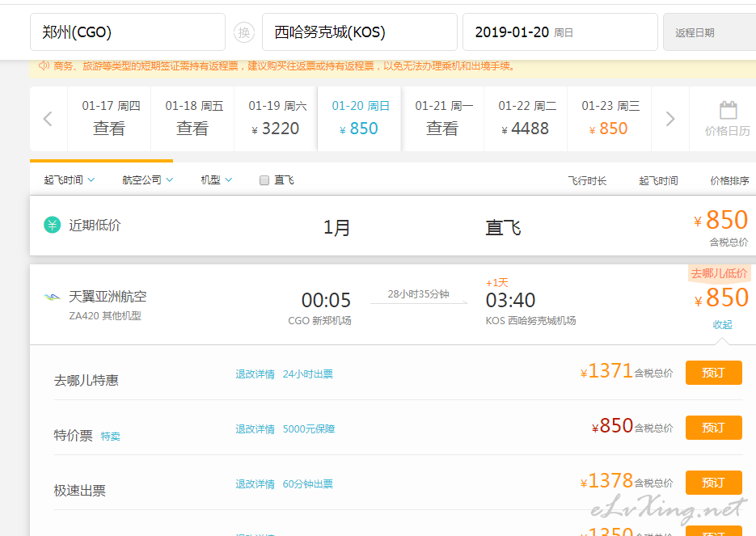Screen dimensions: 756x536
Task: Expand the 航空公司 filter dropdown
Action: pyautogui.click(x=147, y=179)
